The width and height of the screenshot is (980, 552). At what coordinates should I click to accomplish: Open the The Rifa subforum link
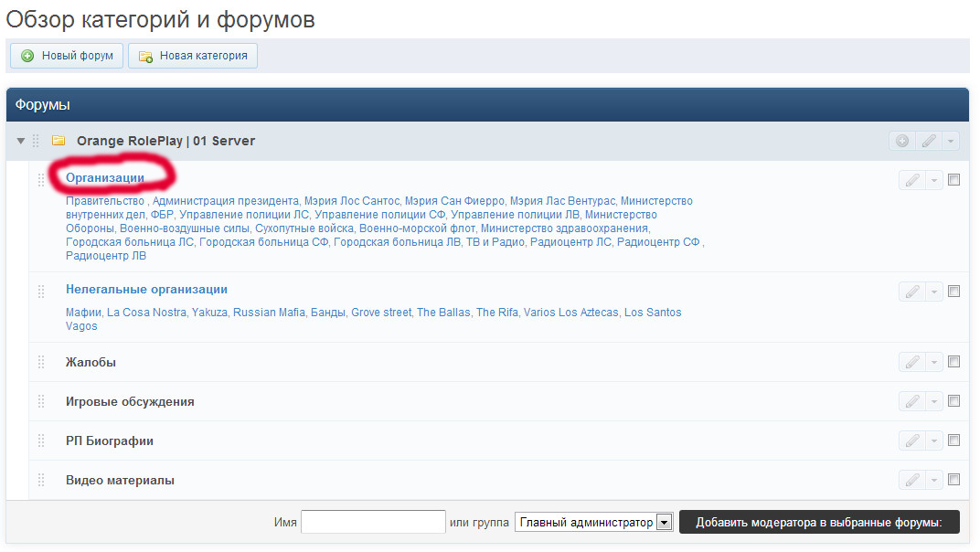(497, 312)
